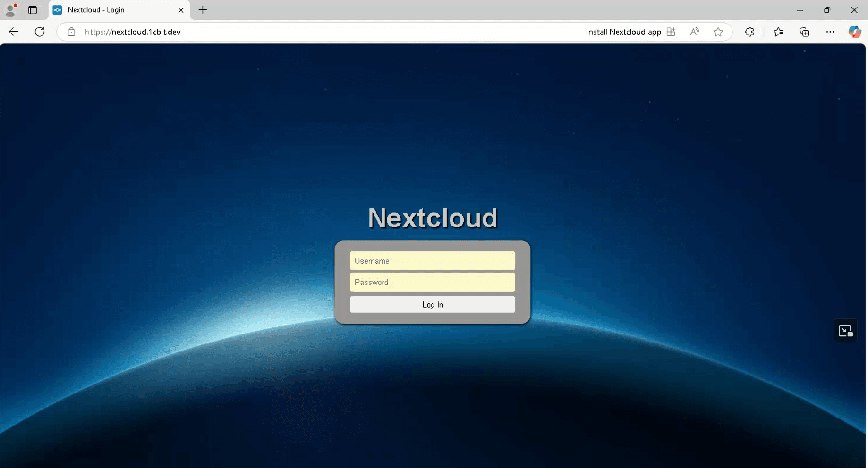Add this page to favorites with the star icon
This screenshot has width=868, height=468.
click(x=718, y=32)
